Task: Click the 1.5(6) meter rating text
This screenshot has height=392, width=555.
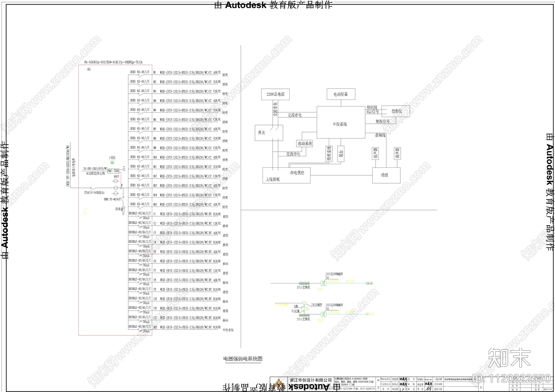Action: click(112, 158)
